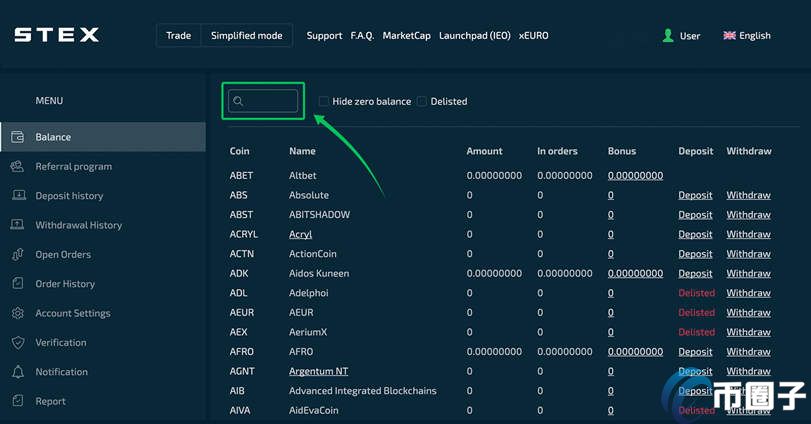Switch to Simplified mode
The height and width of the screenshot is (424, 811).
coord(246,36)
